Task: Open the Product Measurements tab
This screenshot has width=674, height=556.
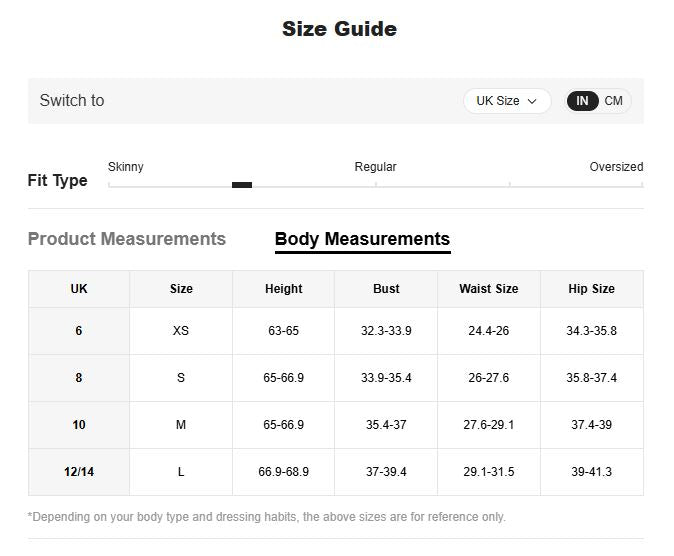Action: point(127,239)
